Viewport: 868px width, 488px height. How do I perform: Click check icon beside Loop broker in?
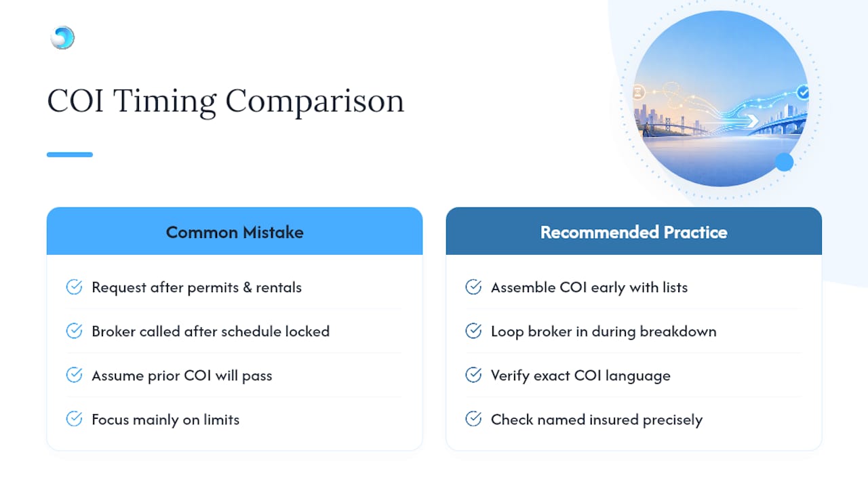(473, 331)
